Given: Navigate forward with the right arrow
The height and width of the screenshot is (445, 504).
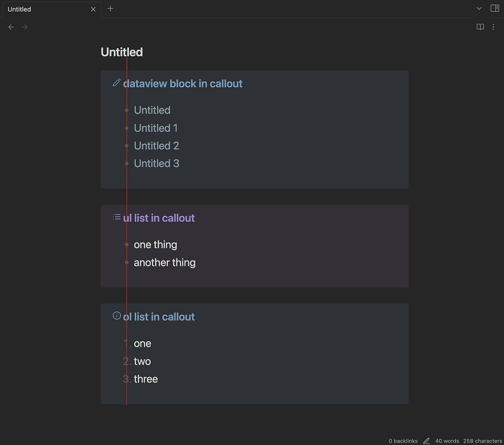Looking at the screenshot, I should [x=24, y=27].
